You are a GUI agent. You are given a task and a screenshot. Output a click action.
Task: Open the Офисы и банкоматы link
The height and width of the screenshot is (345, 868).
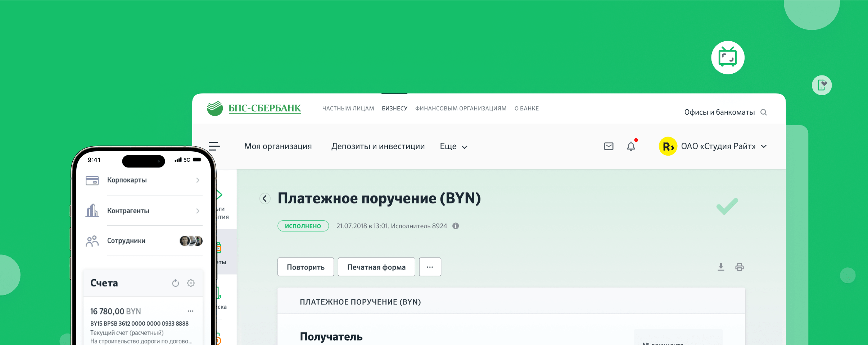point(719,112)
